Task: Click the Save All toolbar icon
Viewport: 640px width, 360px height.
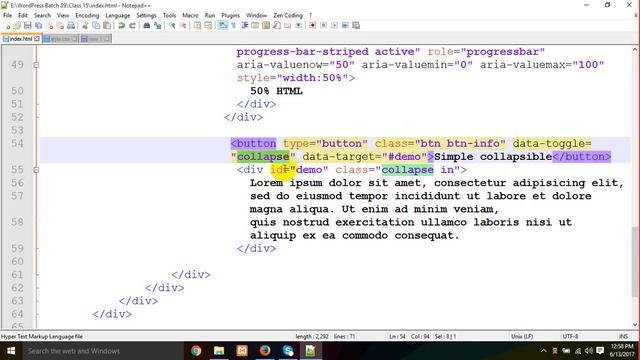Action: [38, 25]
